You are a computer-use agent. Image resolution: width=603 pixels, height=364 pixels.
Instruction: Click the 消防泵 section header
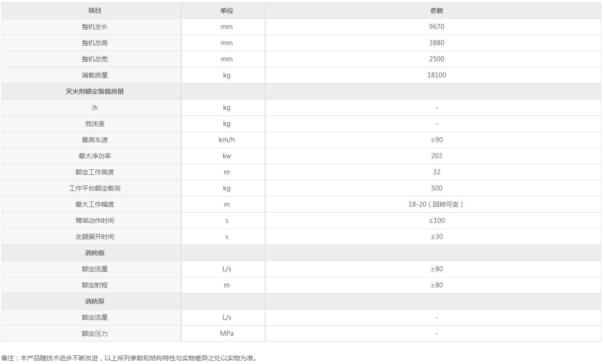pos(95,301)
